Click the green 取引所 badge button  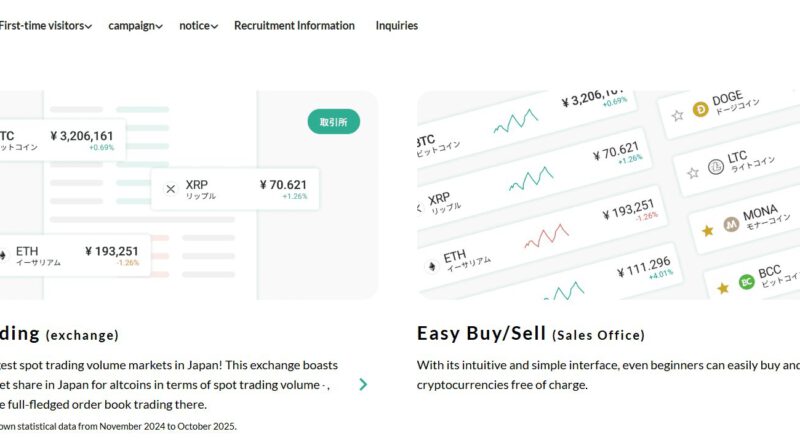333,122
